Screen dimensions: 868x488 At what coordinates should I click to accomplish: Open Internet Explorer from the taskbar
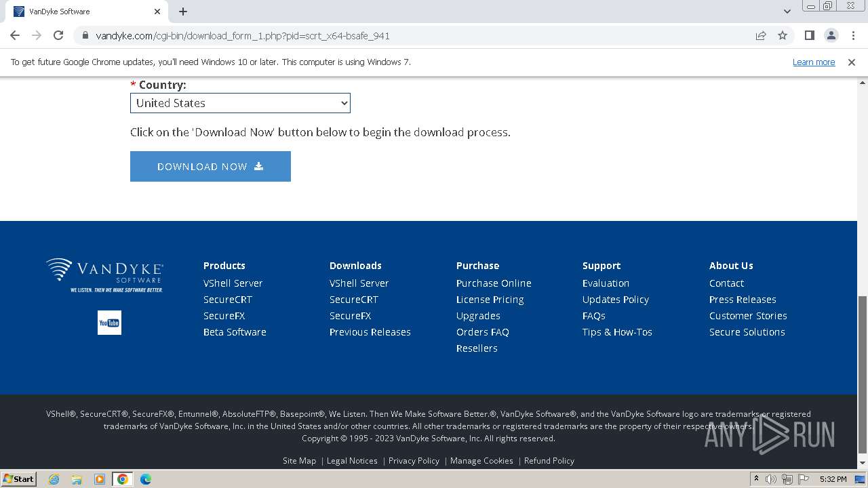click(x=54, y=479)
